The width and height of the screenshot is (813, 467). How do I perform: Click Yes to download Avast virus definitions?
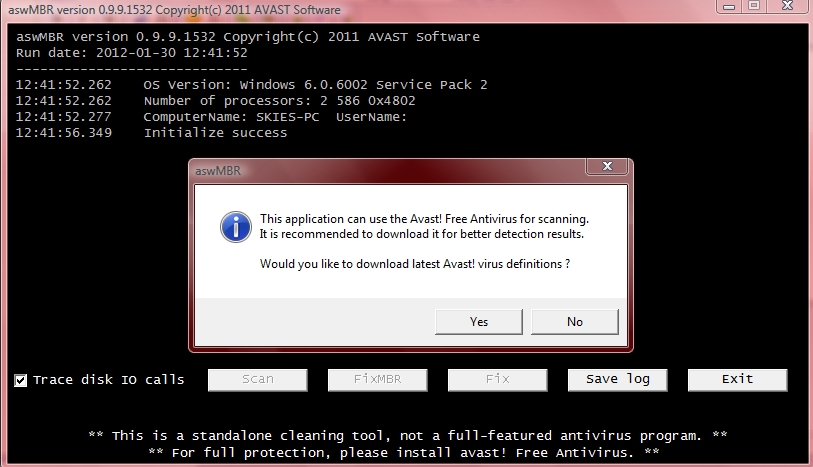click(479, 322)
